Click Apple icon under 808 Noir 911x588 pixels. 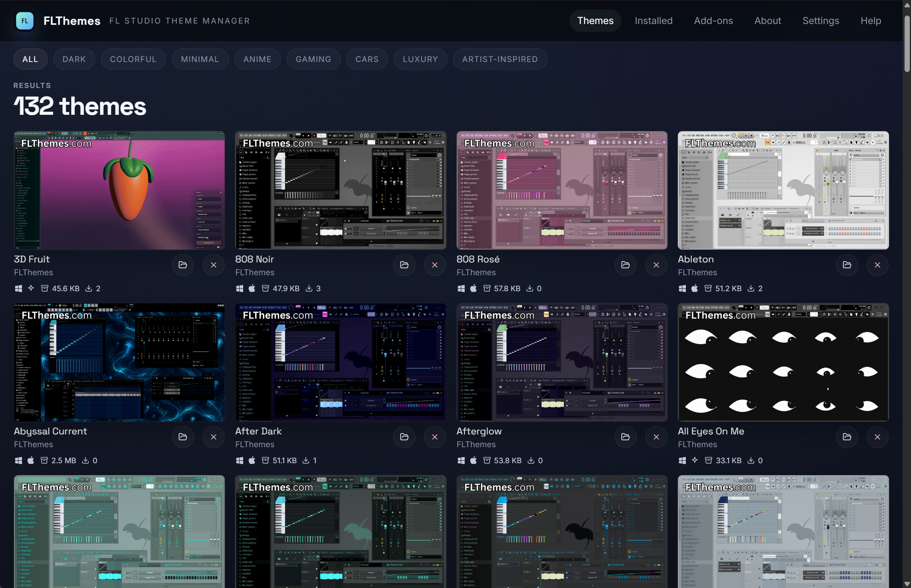[x=252, y=288]
